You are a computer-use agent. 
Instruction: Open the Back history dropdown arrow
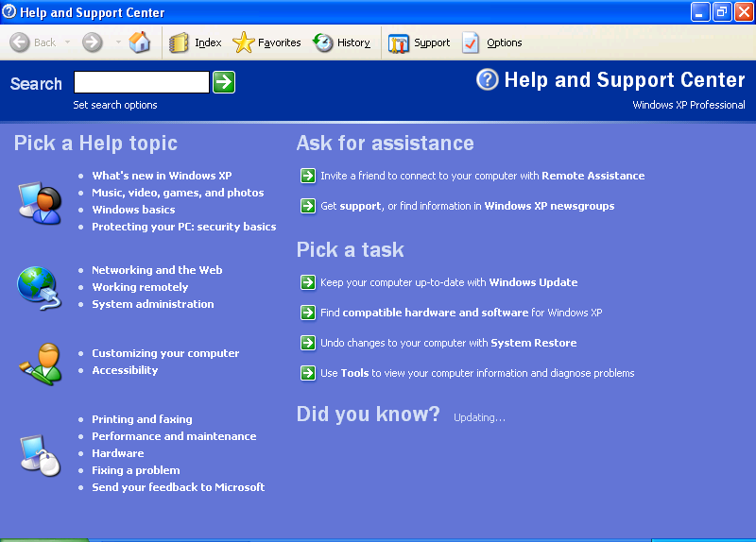tap(67, 42)
